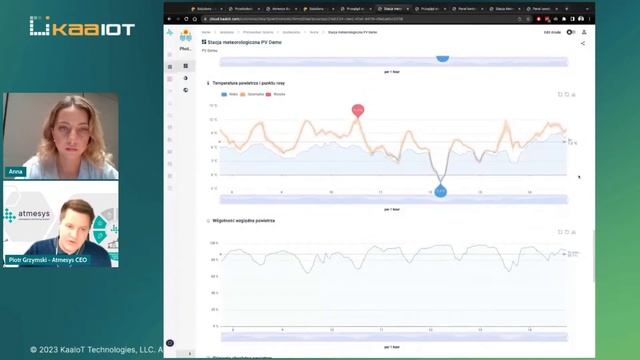Click the time range slider under temperature chart
The height and width of the screenshot is (360, 640).
point(394,199)
